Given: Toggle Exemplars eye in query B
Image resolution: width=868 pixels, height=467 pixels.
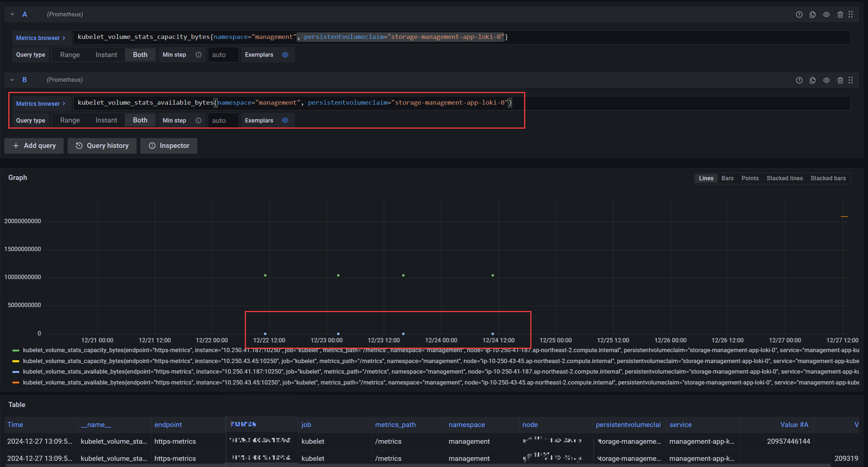Looking at the screenshot, I should click(285, 120).
